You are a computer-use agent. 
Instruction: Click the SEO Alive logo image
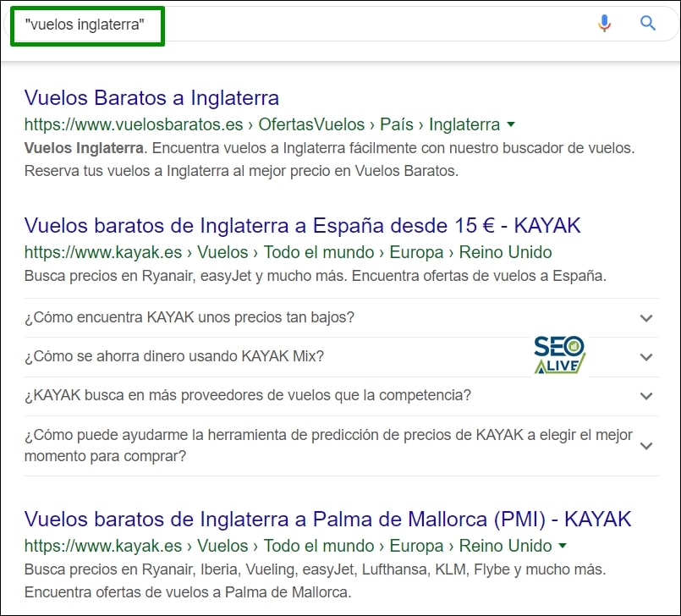(x=559, y=351)
